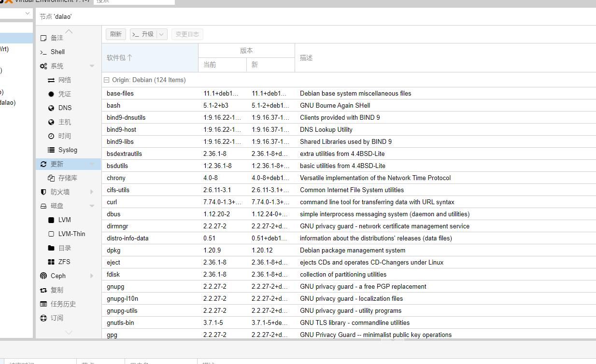Click dpkg new version 1.20.12
This screenshot has width=596, height=364.
tap(262, 250)
